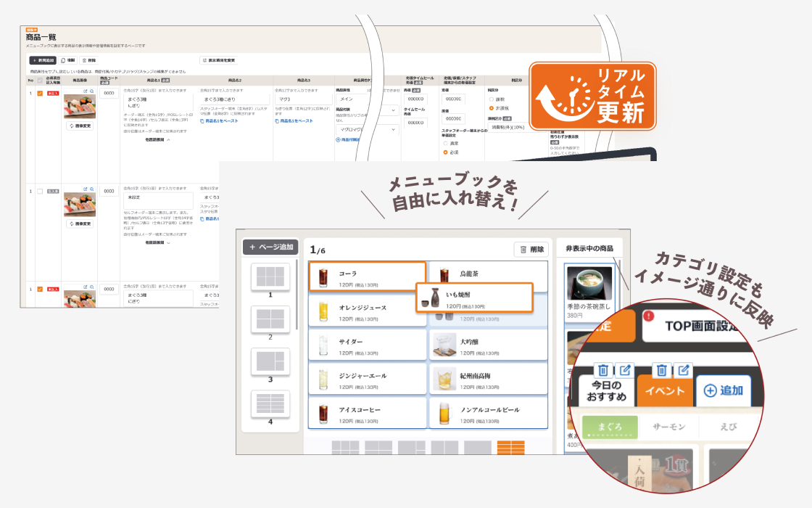
Task: Click the 新規追加 button
Action: pos(41,60)
